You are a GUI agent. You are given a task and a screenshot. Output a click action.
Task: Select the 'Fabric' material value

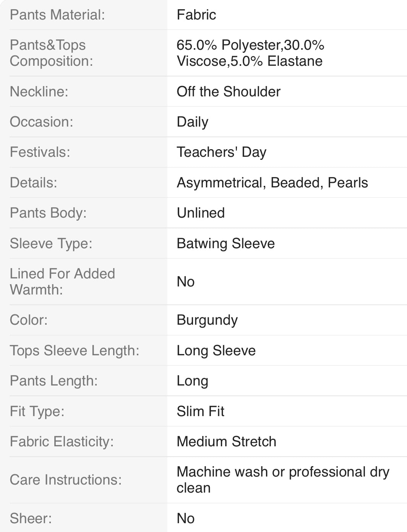pos(196,15)
